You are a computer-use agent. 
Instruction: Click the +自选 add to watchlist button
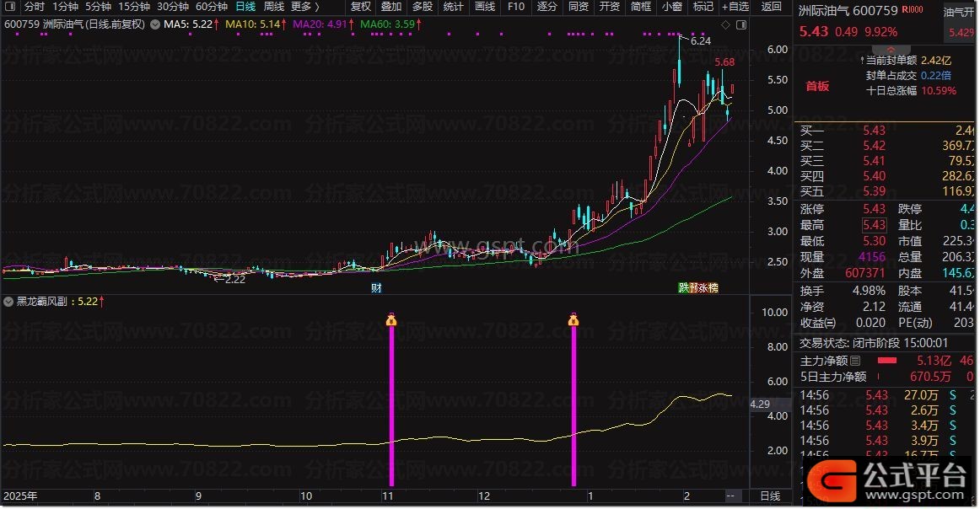(735, 7)
